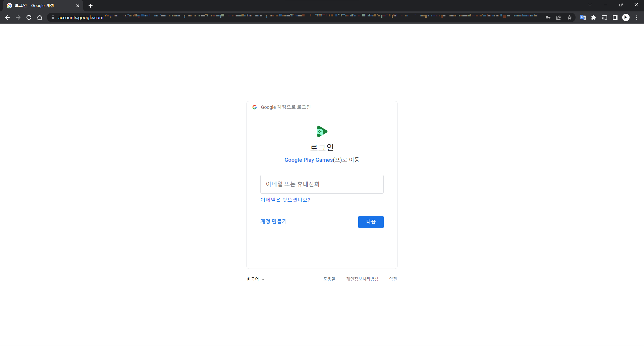
Task: Open the '도움말' footer link
Action: click(x=329, y=279)
